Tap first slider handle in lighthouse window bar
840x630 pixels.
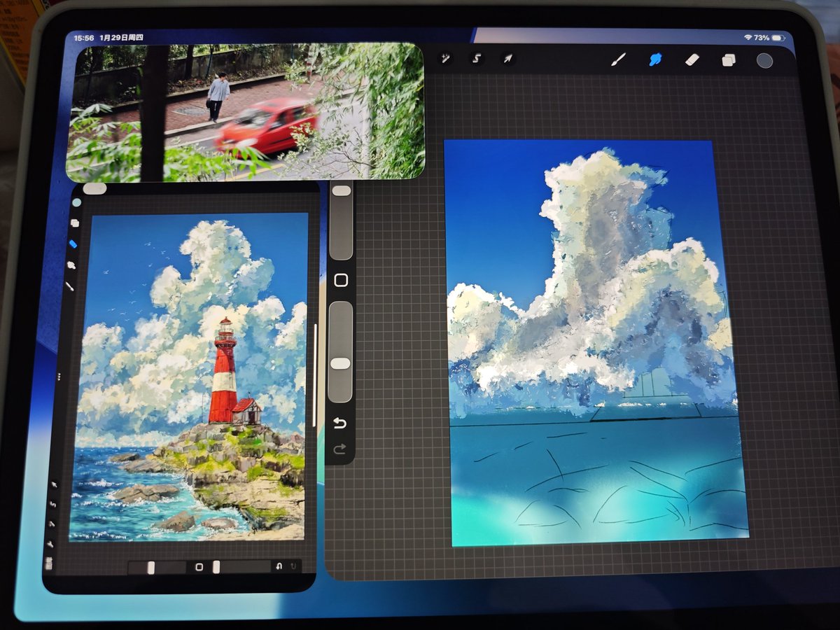click(151, 567)
